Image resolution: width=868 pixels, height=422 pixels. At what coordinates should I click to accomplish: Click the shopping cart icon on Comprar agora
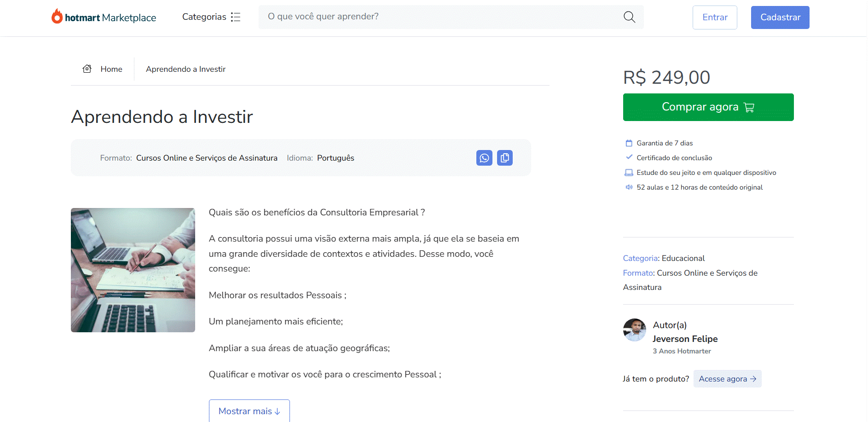(749, 107)
